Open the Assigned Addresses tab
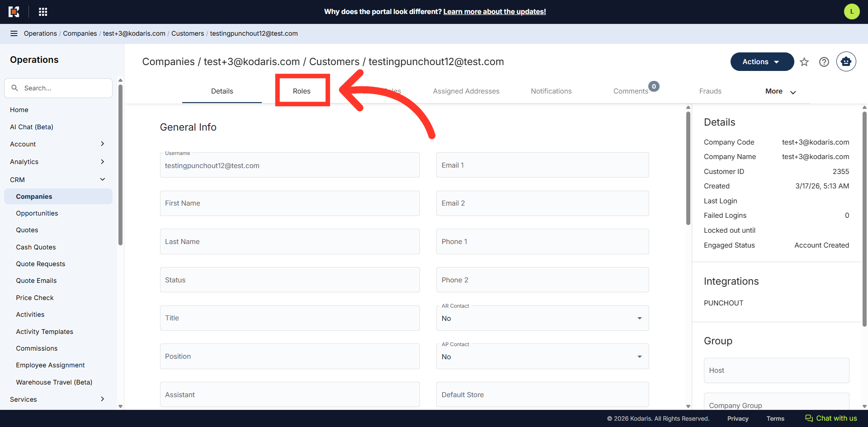The image size is (868, 427). click(x=466, y=91)
